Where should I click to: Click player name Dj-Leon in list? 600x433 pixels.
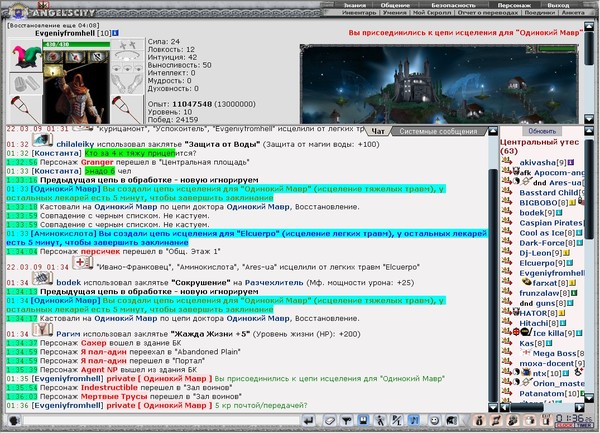[x=537, y=253]
